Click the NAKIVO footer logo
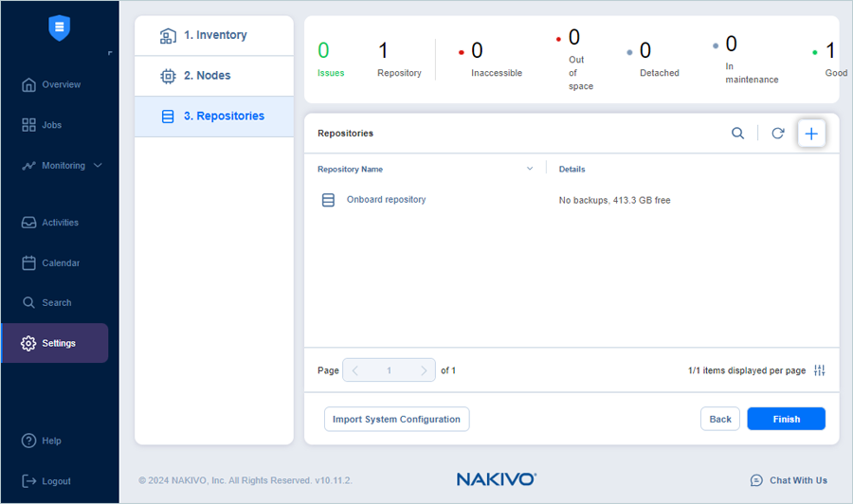Screen dimensions: 853x504 tap(496, 479)
